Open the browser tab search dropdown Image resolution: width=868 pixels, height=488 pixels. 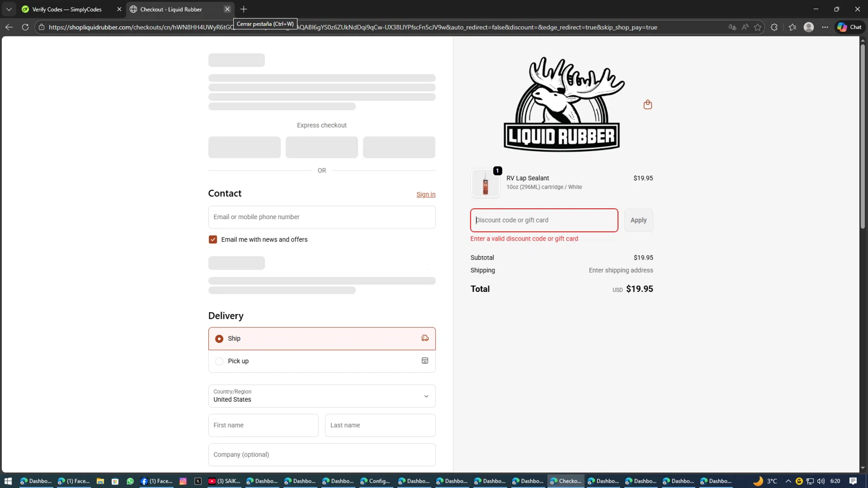(9, 9)
